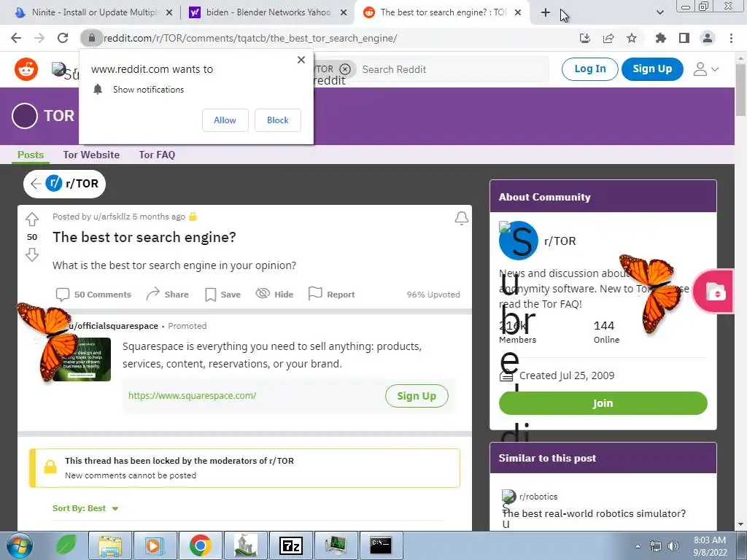The height and width of the screenshot is (560, 747).
Task: Clear the r/TOR search filter
Action: point(345,69)
